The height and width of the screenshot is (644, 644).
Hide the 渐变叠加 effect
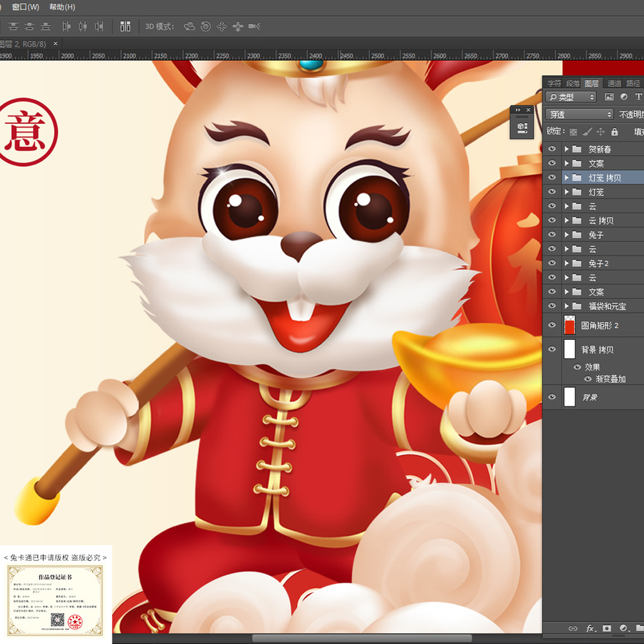coord(588,379)
